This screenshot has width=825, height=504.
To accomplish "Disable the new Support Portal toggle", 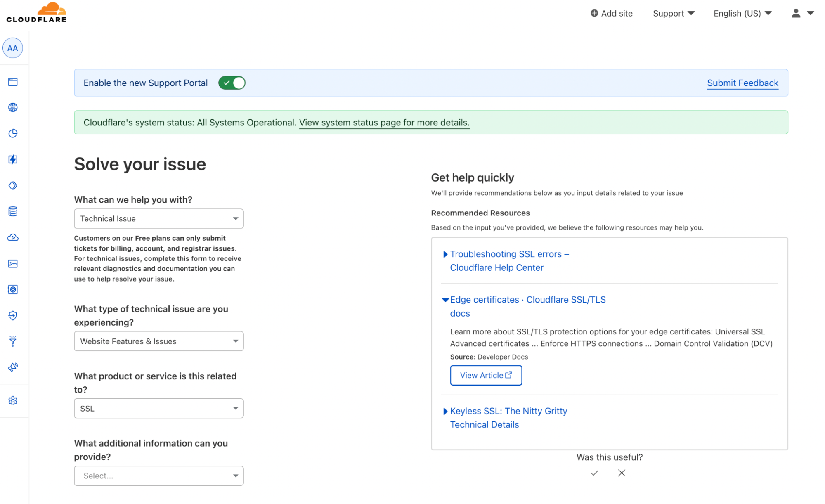I will coord(232,83).
